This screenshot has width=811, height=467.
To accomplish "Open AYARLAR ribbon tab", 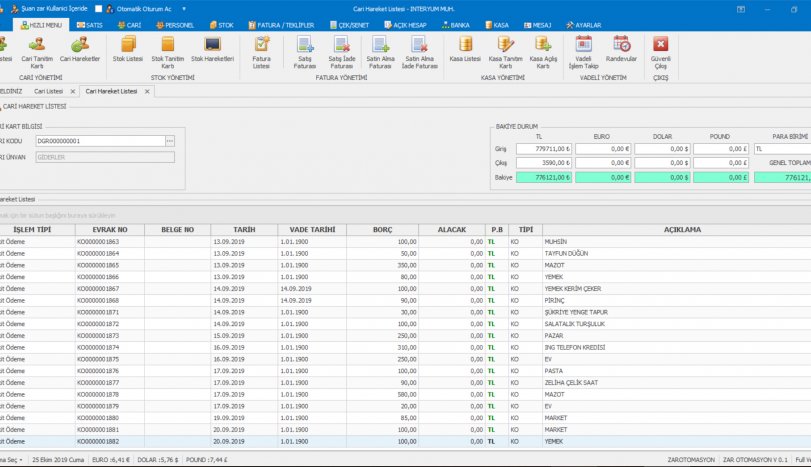I will pos(583,25).
